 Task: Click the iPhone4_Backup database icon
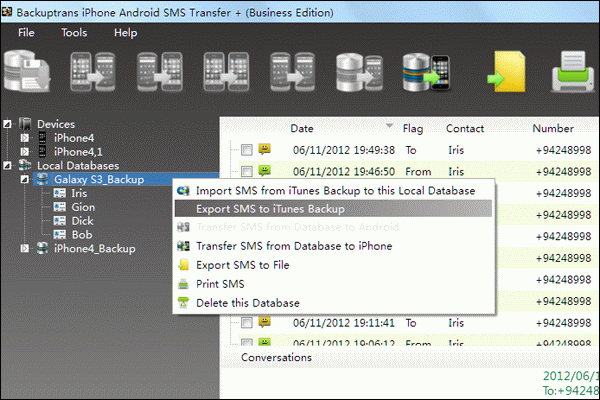tap(42, 248)
